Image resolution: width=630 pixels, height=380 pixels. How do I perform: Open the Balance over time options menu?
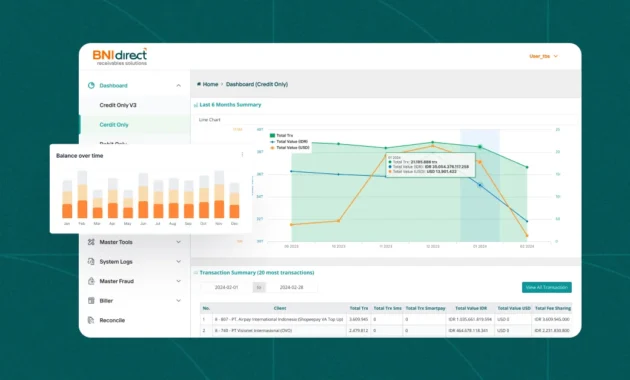(x=242, y=155)
